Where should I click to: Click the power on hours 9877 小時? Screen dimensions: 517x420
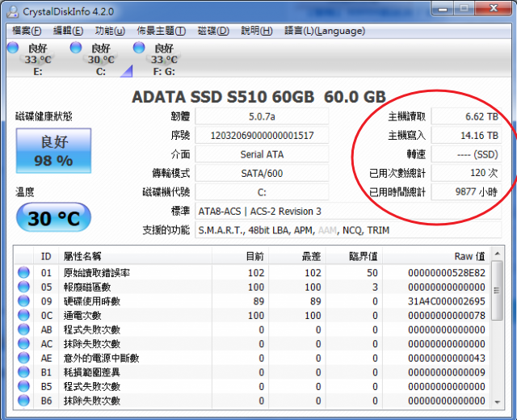(466, 192)
